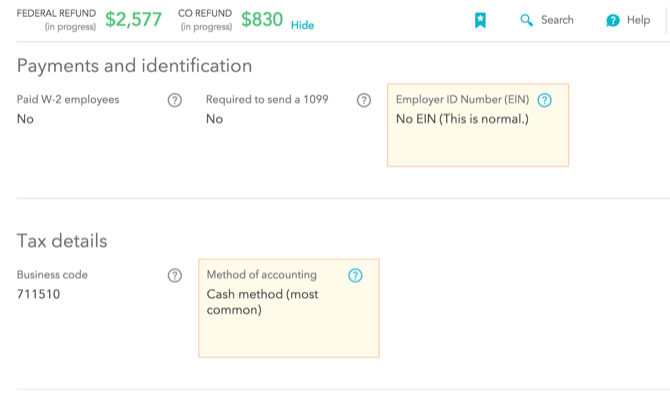Click the Help text label
This screenshot has height=403, width=670.
(638, 20)
